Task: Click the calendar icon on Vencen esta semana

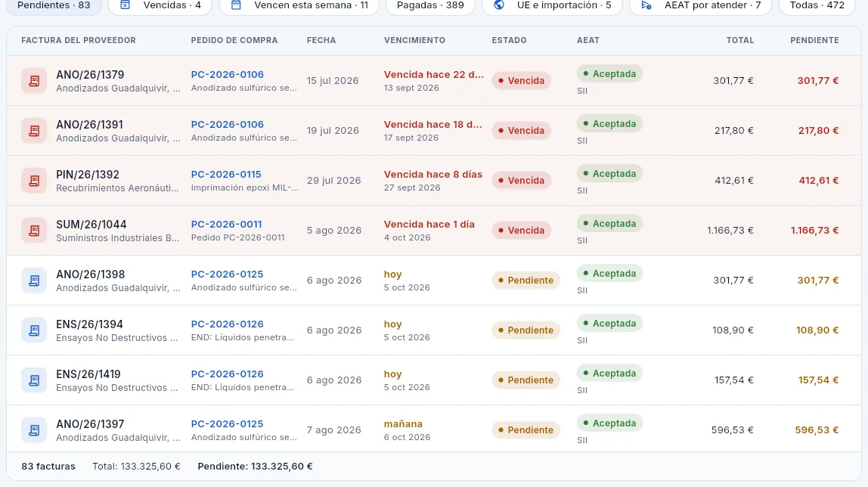Action: click(236, 5)
